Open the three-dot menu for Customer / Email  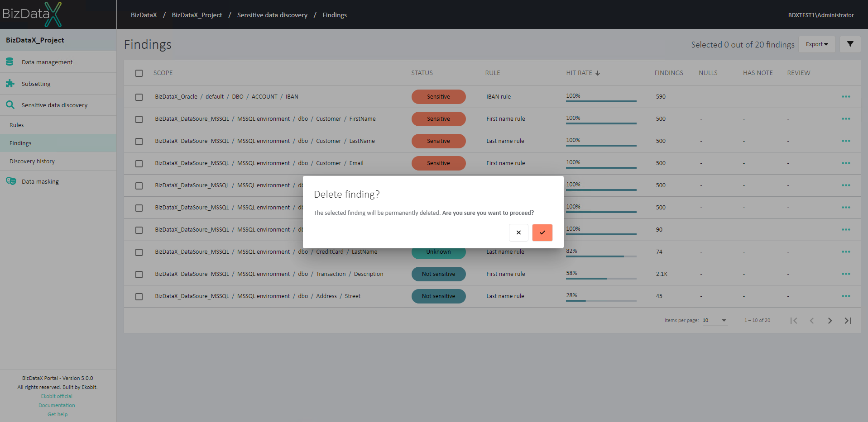point(846,163)
